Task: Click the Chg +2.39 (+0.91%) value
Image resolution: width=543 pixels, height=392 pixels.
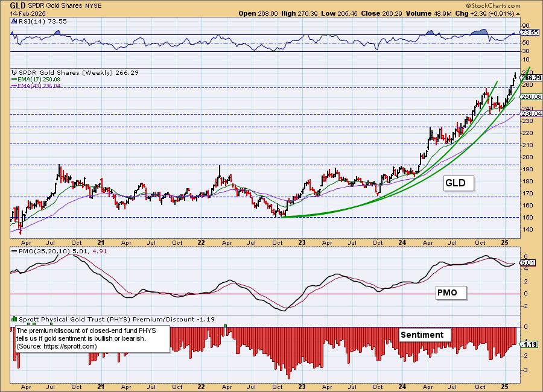Action: pyautogui.click(x=485, y=13)
